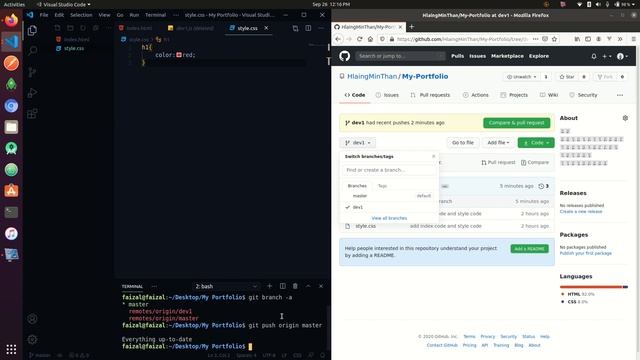Image resolution: width=640 pixels, height=360 pixels.
Task: Go back in Firefox
Action: tap(338, 39)
